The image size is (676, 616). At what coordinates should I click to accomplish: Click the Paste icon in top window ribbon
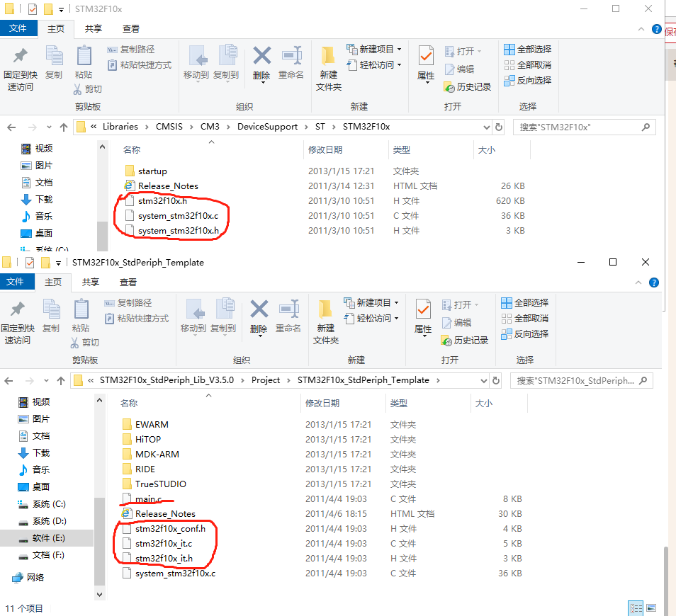point(84,62)
